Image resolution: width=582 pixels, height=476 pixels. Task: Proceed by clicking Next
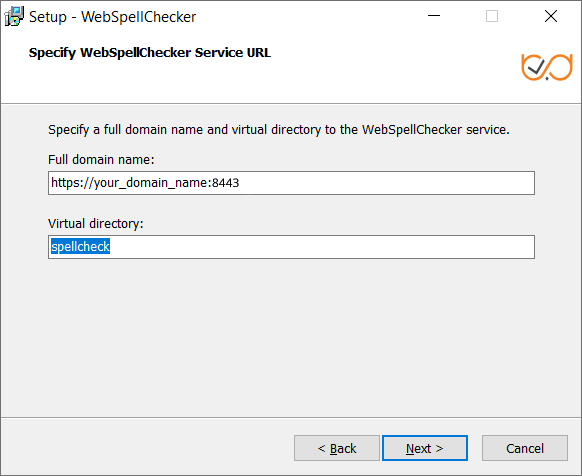click(x=425, y=448)
